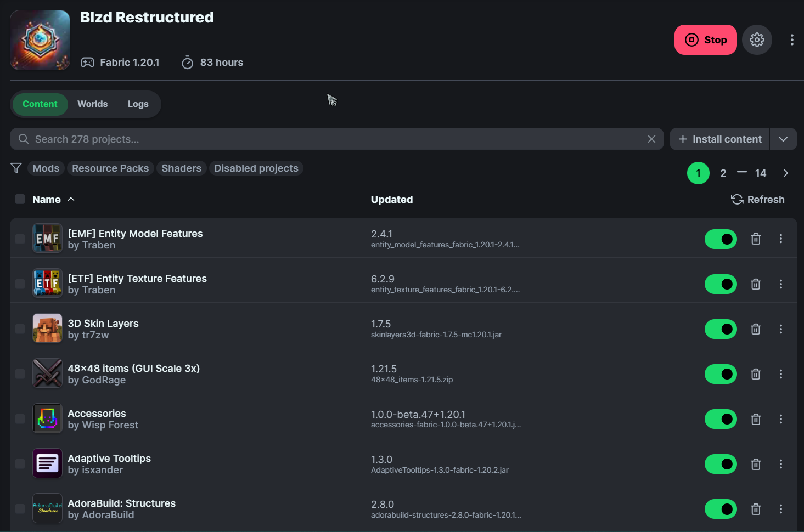Click the Search 278 projects field

pyautogui.click(x=329, y=139)
